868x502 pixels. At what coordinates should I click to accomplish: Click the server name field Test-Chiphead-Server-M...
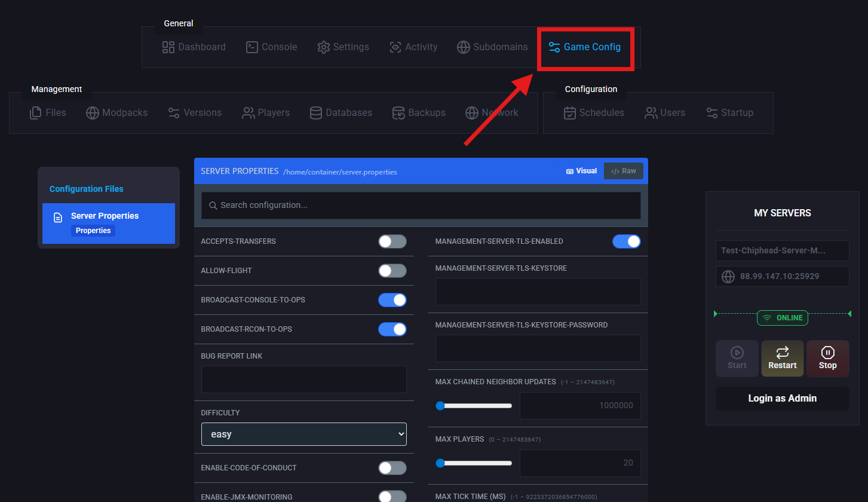[x=783, y=251]
